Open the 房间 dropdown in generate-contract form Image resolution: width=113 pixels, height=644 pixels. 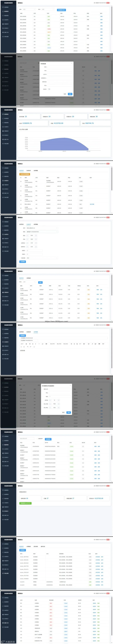[x=42, y=228]
